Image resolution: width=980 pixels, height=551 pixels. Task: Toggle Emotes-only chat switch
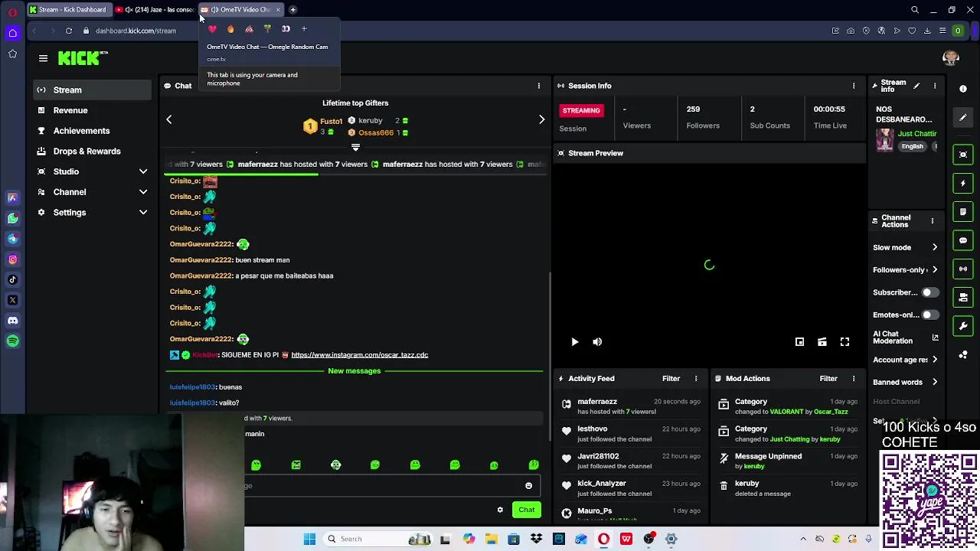point(929,315)
